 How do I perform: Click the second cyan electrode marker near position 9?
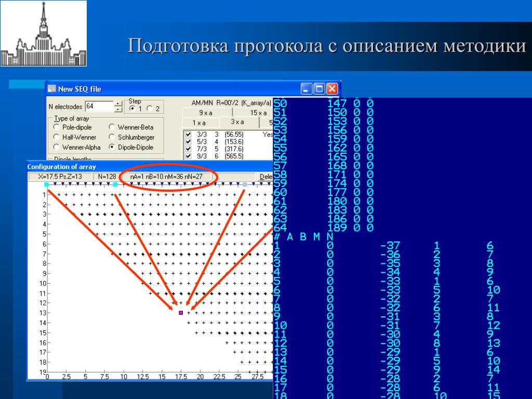(115, 184)
